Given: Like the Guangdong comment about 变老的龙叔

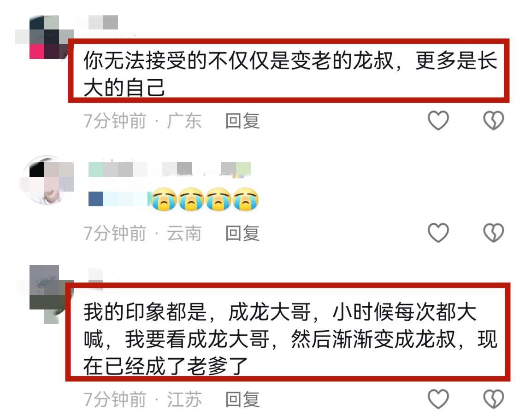Looking at the screenshot, I should pos(438,120).
